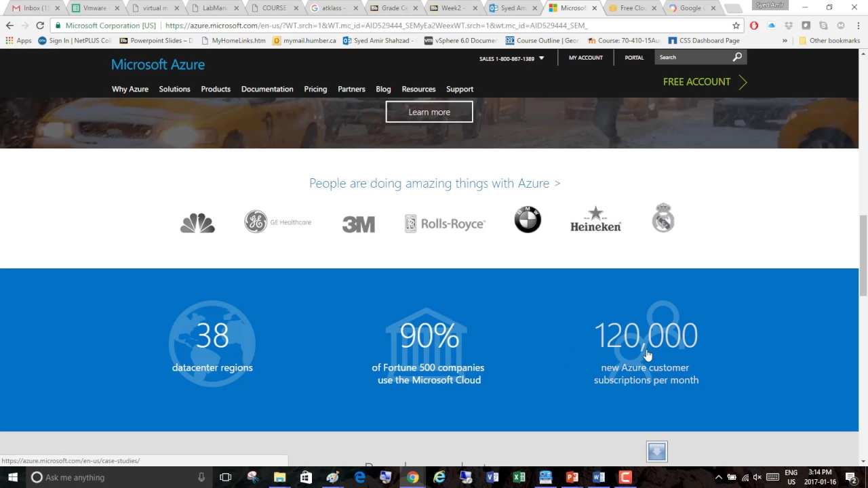
Task: Open the Products menu
Action: (216, 89)
